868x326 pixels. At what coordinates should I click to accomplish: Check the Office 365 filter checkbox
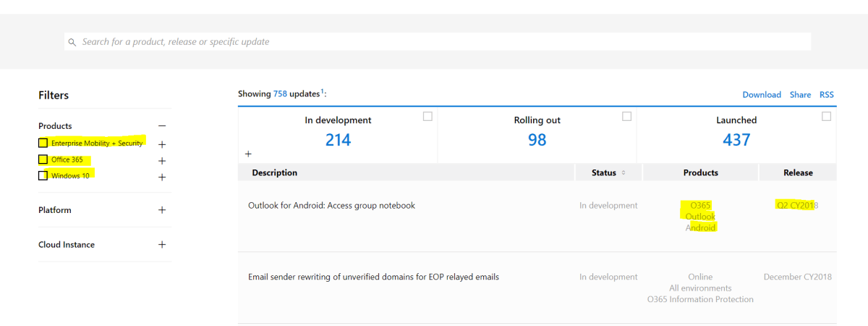point(43,159)
